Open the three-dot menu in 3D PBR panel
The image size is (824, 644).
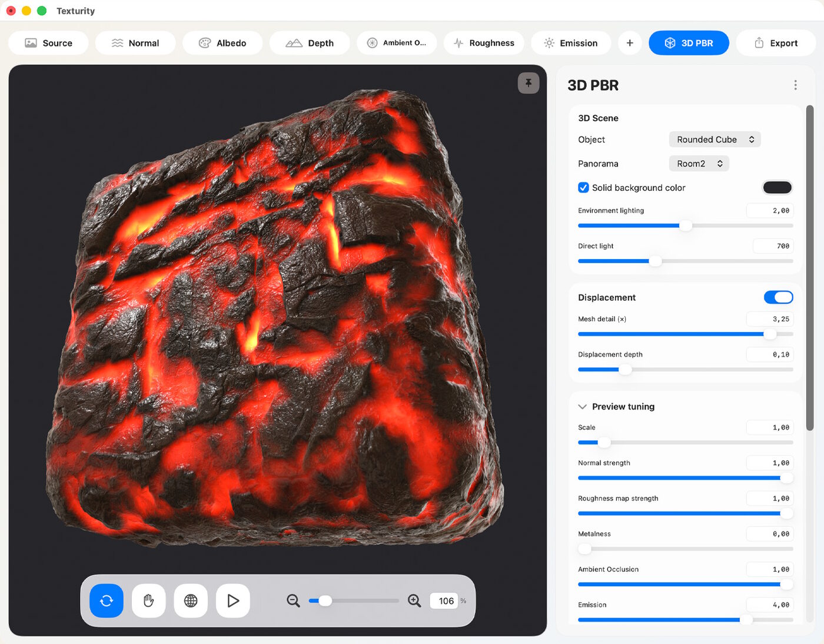click(795, 85)
